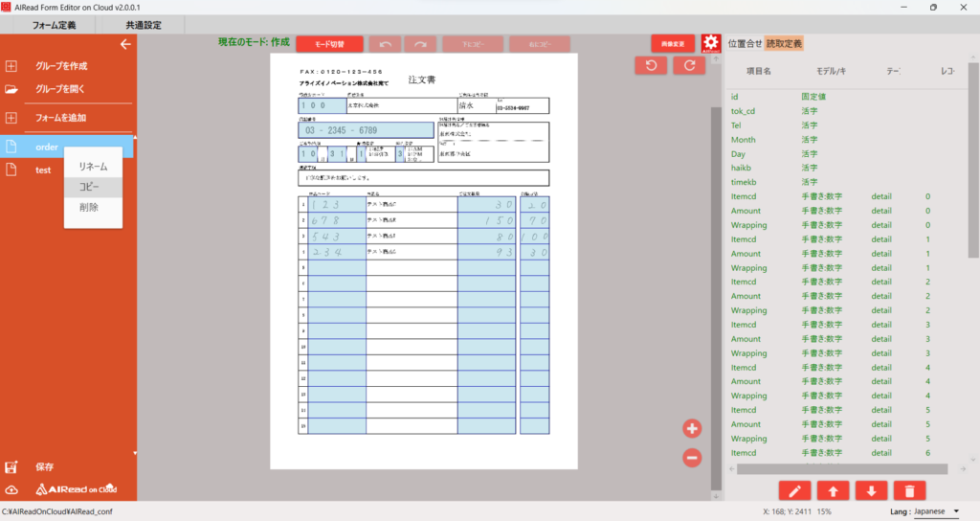Move item down with the down arrow button
980x521 pixels.
pyautogui.click(x=870, y=491)
